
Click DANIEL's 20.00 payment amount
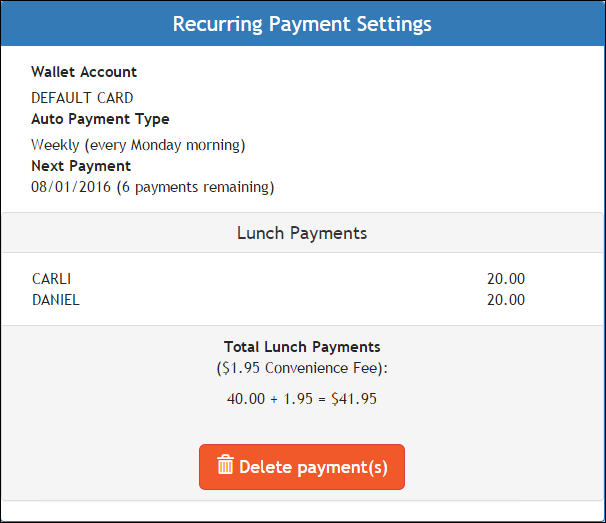point(505,299)
